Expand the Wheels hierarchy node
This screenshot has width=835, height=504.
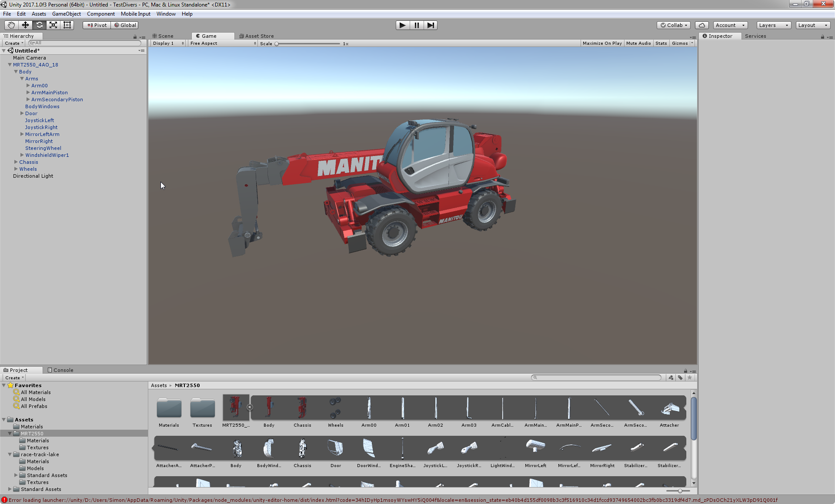(16, 169)
